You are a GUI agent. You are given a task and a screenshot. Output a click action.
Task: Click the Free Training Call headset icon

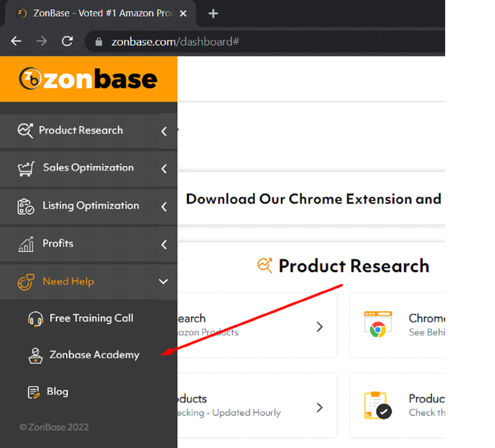pos(35,319)
